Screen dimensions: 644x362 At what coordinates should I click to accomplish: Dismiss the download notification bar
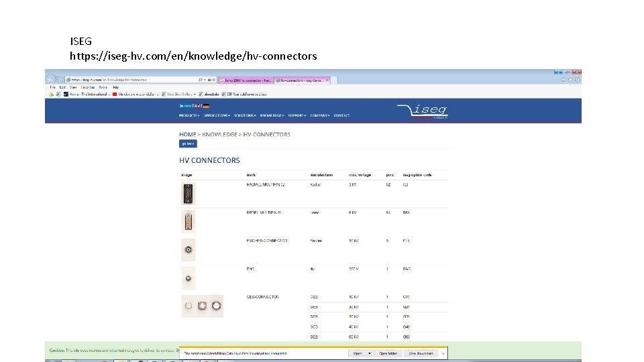(x=443, y=354)
